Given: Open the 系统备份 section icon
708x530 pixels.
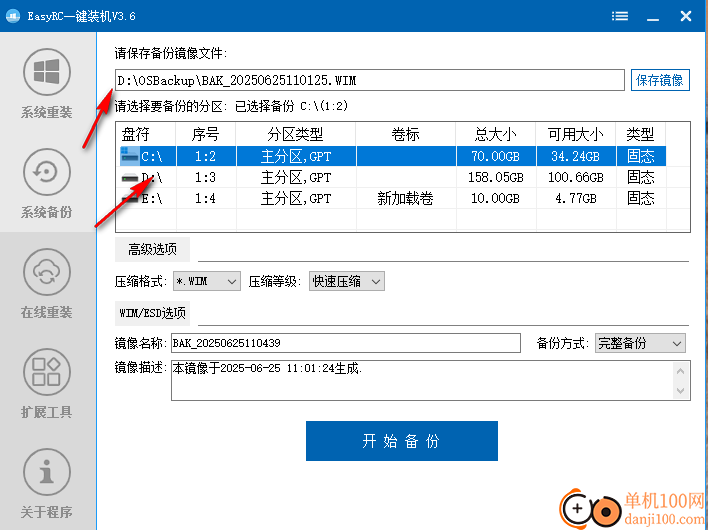Looking at the screenshot, I should coord(47,172).
